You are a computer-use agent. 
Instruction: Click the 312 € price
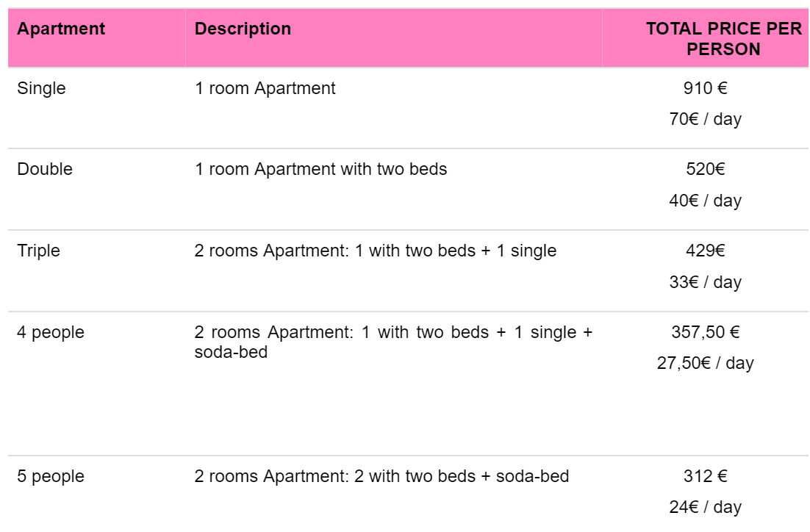[705, 476]
